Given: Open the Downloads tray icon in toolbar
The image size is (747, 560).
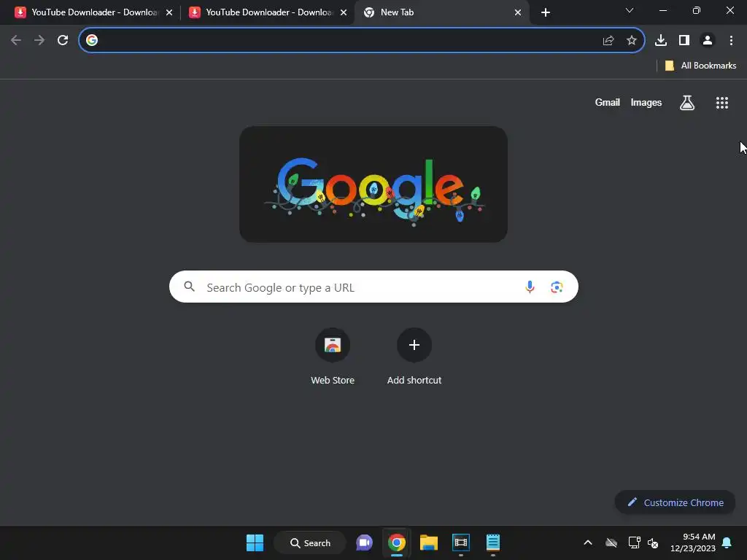Looking at the screenshot, I should point(660,41).
